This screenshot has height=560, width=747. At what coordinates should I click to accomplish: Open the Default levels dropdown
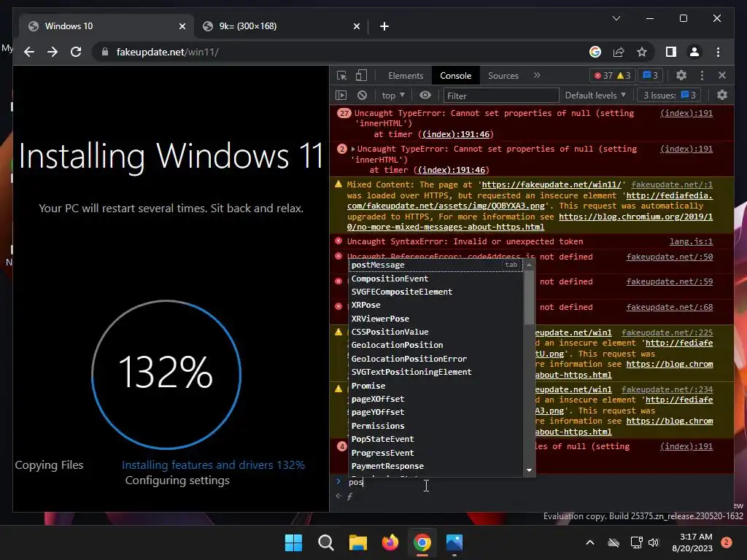(595, 96)
